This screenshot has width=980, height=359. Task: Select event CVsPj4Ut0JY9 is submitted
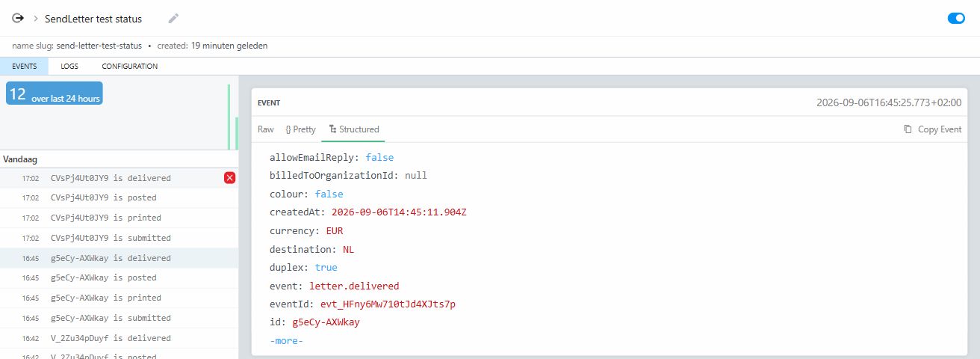coord(119,238)
